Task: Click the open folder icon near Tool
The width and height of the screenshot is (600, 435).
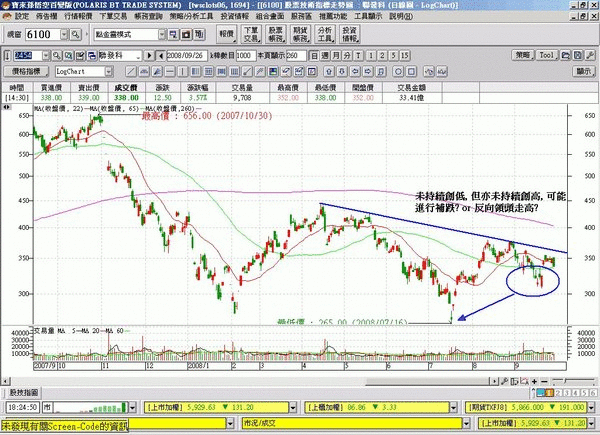Action: pos(566,55)
